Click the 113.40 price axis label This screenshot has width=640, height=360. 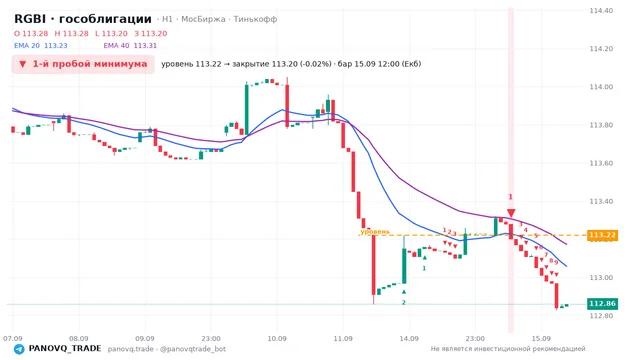pos(601,202)
